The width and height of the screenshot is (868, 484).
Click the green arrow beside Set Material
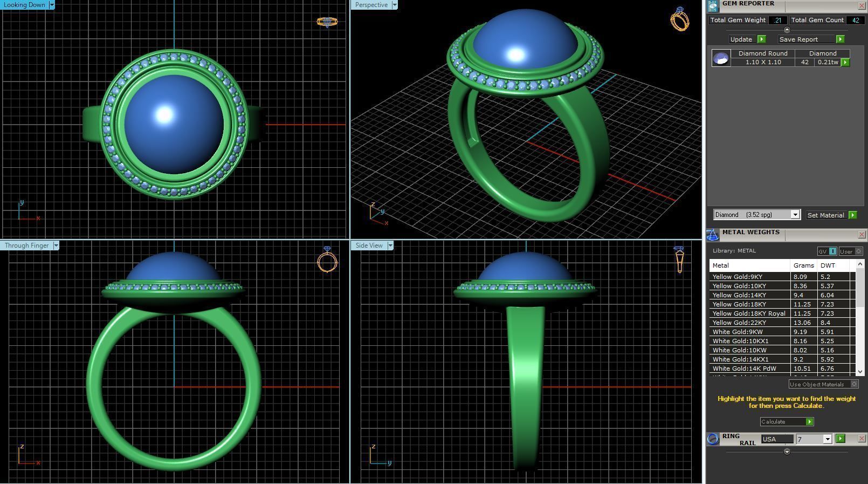coord(852,215)
